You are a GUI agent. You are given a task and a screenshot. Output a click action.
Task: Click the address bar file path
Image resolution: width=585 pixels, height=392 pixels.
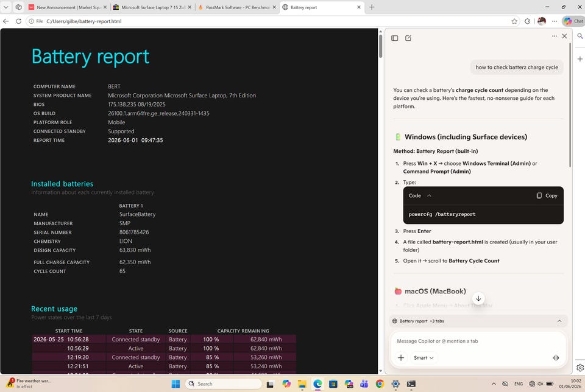[x=84, y=21]
